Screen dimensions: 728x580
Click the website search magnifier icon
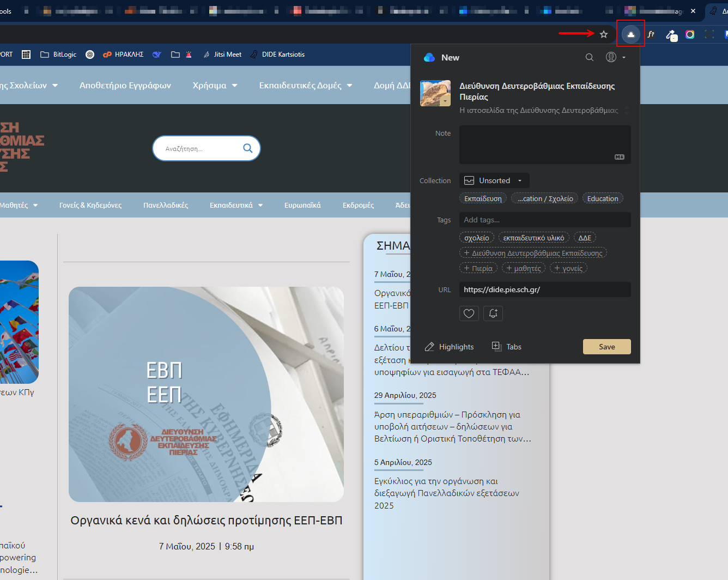pos(247,148)
